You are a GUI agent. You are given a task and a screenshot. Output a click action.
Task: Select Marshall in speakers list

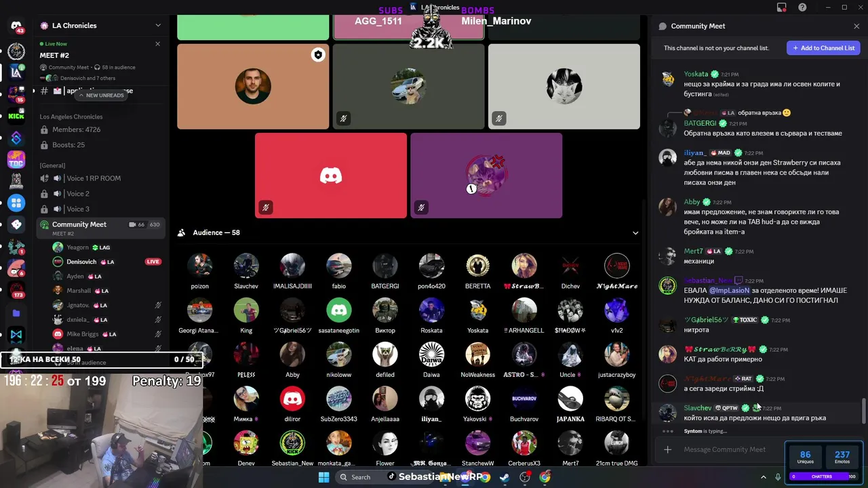point(107,291)
